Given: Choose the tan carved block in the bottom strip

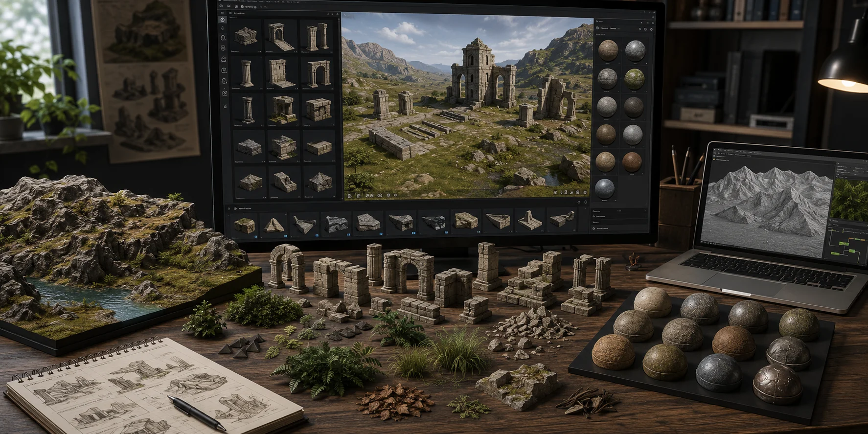Looking at the screenshot, I should [465, 221].
